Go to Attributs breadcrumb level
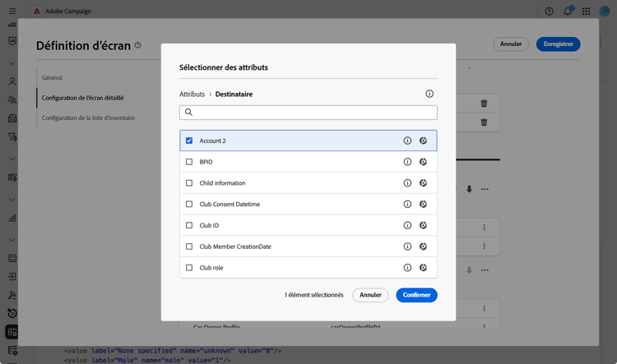The image size is (617, 364). coord(192,94)
